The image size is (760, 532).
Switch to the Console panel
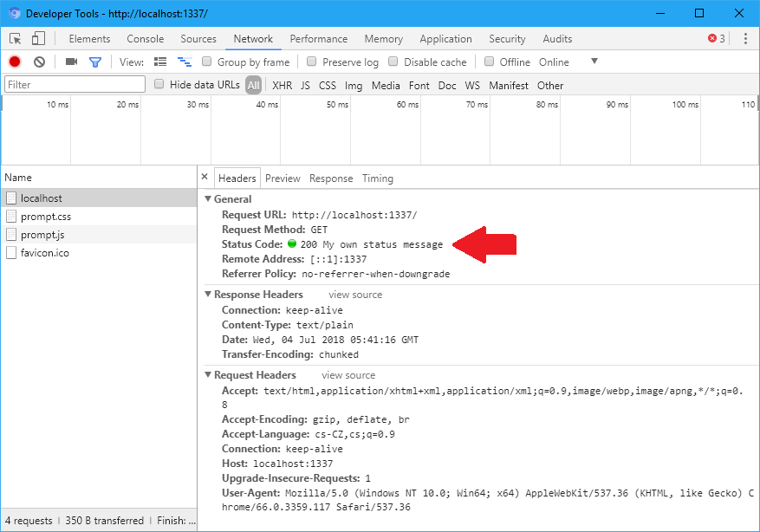pos(145,38)
